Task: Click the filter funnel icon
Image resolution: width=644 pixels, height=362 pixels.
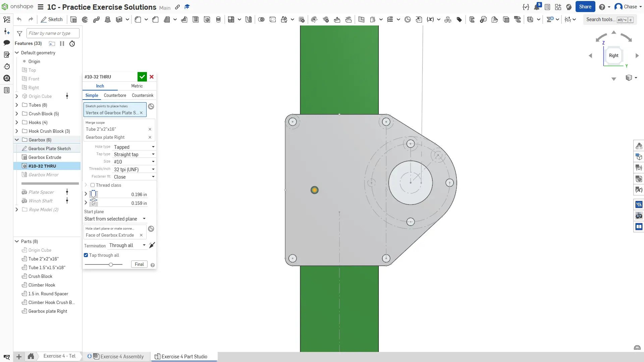Action: pyautogui.click(x=19, y=34)
